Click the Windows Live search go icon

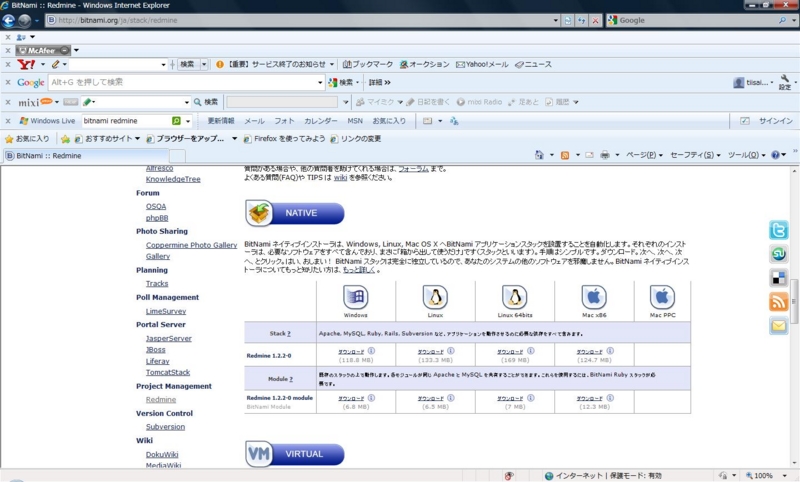click(176, 121)
